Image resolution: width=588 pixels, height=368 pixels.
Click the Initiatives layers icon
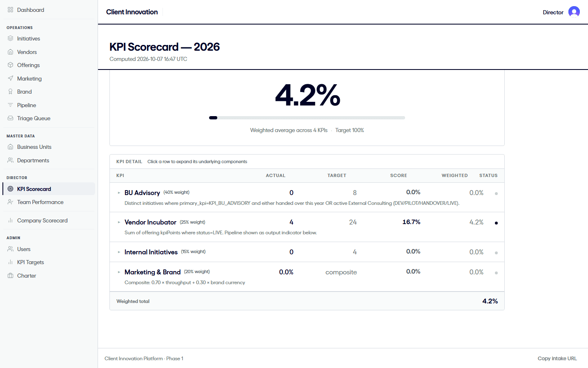tap(11, 38)
